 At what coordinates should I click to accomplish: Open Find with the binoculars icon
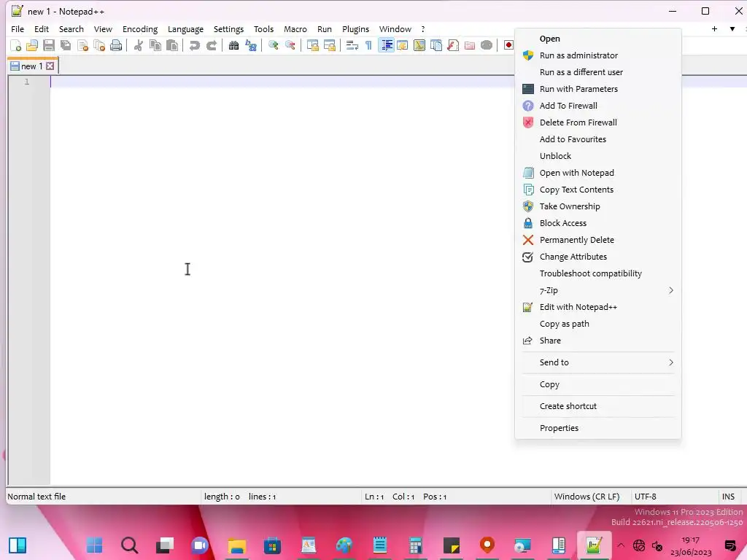(x=234, y=46)
